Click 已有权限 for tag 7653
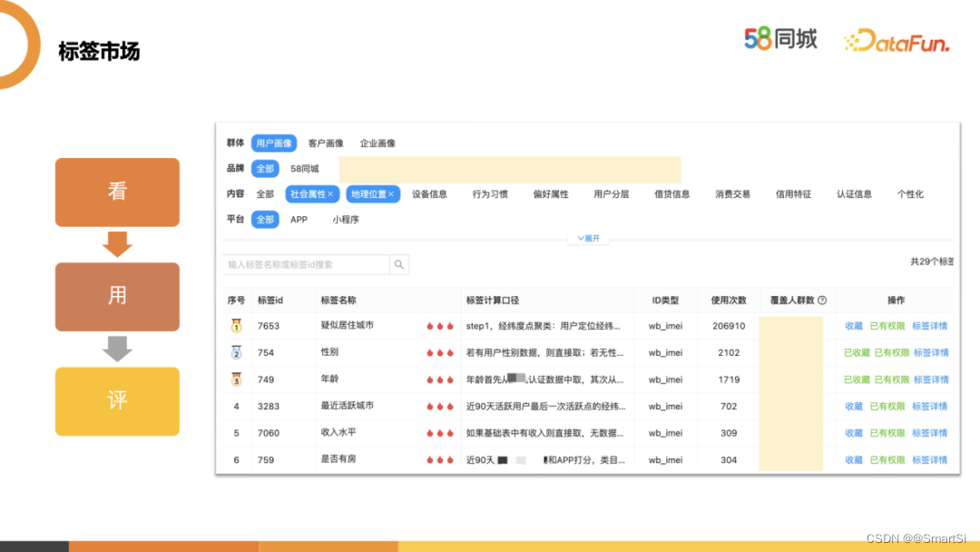The width and height of the screenshot is (980, 552). 887,326
